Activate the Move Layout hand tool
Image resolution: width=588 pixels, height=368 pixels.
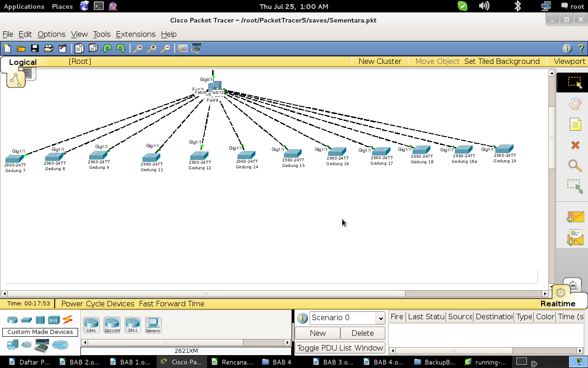[x=575, y=104]
